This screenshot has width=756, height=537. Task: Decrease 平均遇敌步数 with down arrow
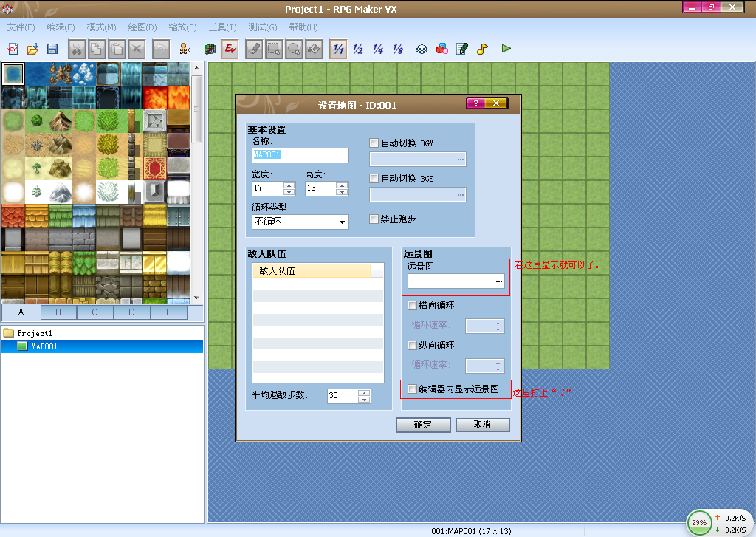tap(365, 400)
